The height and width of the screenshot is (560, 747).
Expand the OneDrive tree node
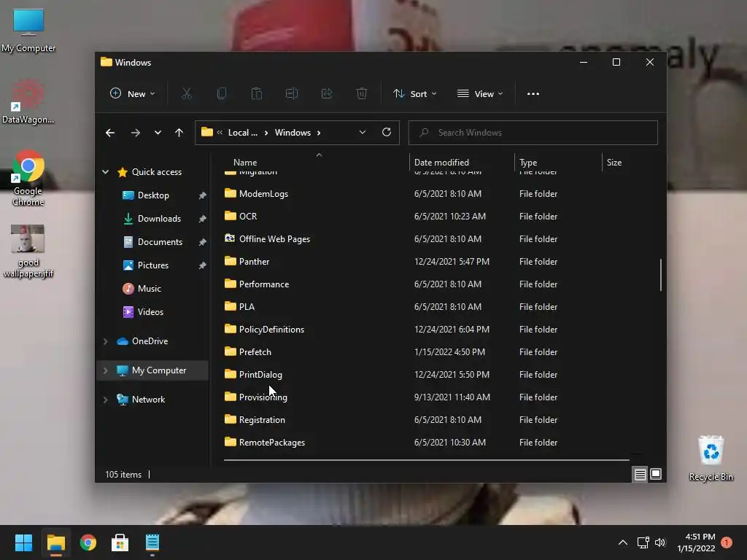(105, 341)
